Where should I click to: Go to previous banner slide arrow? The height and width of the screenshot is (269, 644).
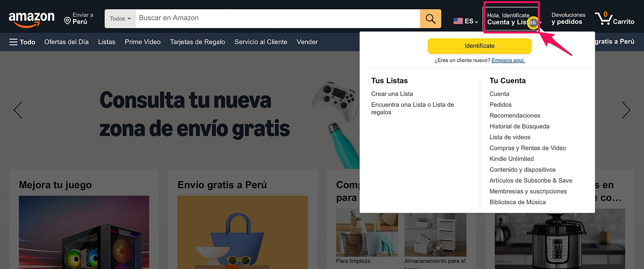point(18,110)
